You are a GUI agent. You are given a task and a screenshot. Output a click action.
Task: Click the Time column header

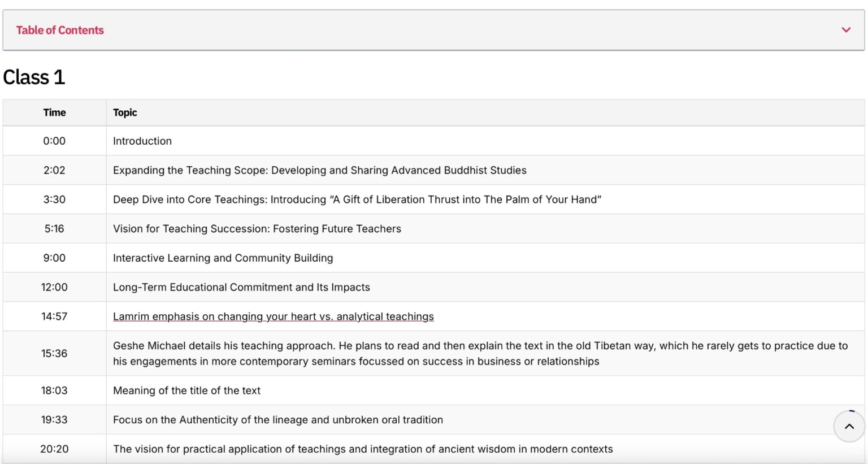tap(54, 112)
